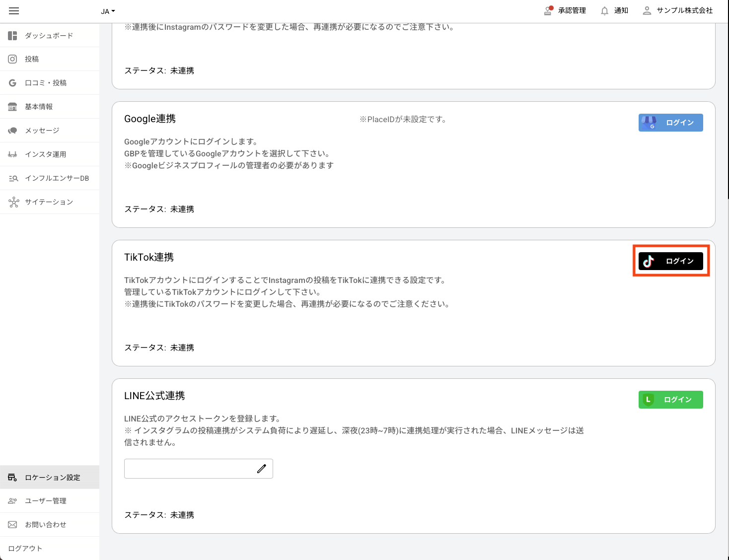This screenshot has height=560, width=729.
Task: Click the サイテーション network icon
Action: point(13,202)
